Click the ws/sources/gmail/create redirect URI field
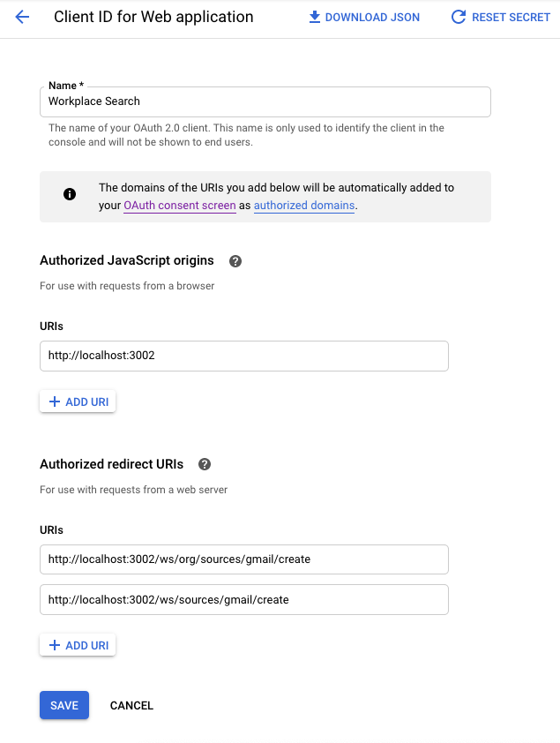Image resolution: width=560 pixels, height=743 pixels. pyautogui.click(x=244, y=600)
